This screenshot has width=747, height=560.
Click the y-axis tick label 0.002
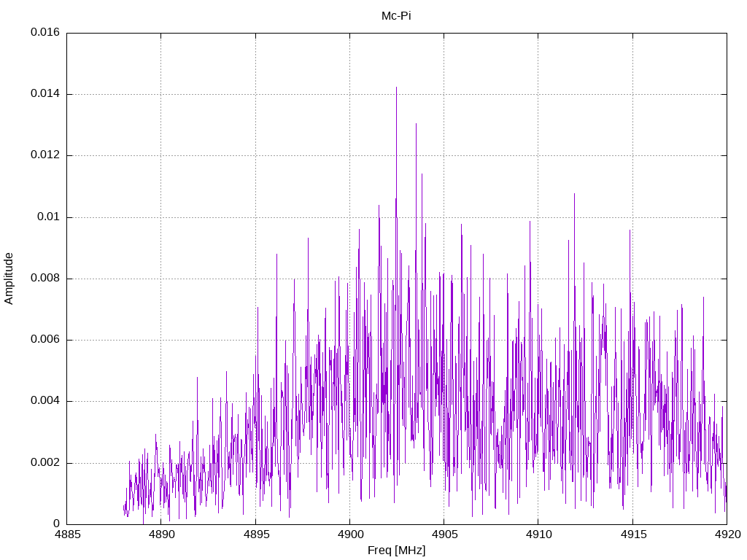pyautogui.click(x=45, y=462)
